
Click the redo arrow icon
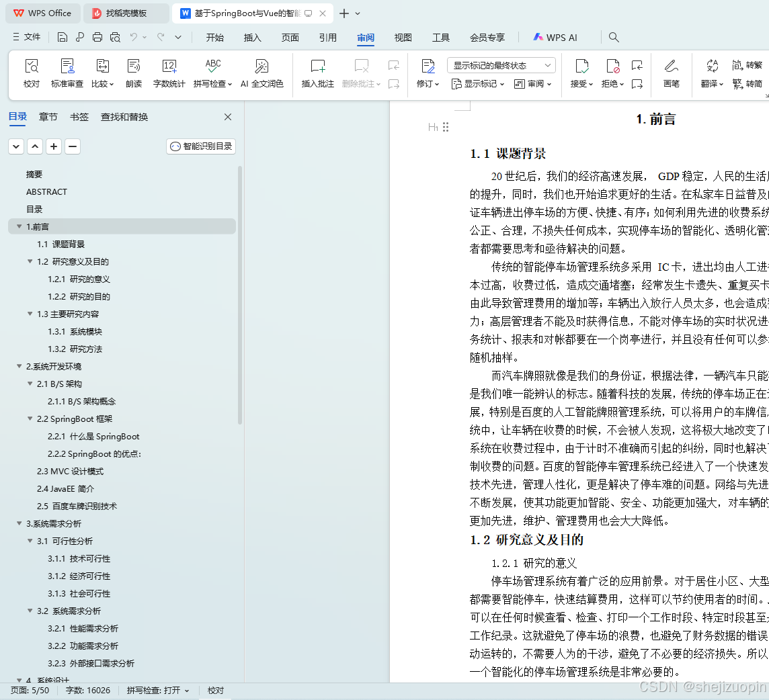point(161,37)
